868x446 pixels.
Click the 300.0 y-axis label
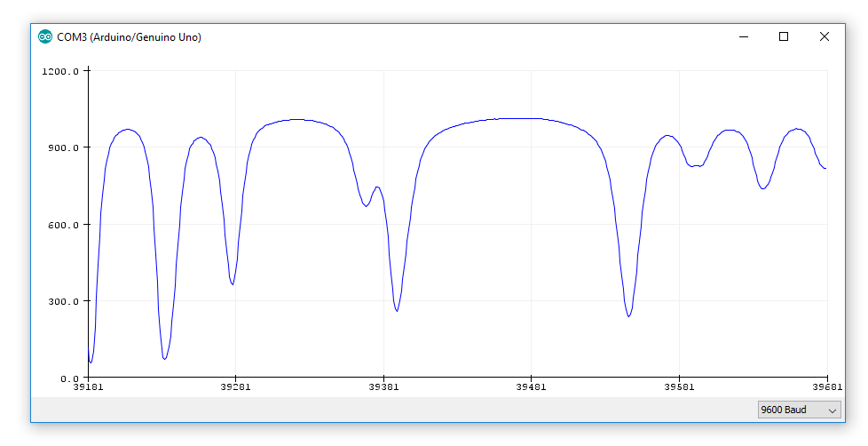[x=63, y=301]
